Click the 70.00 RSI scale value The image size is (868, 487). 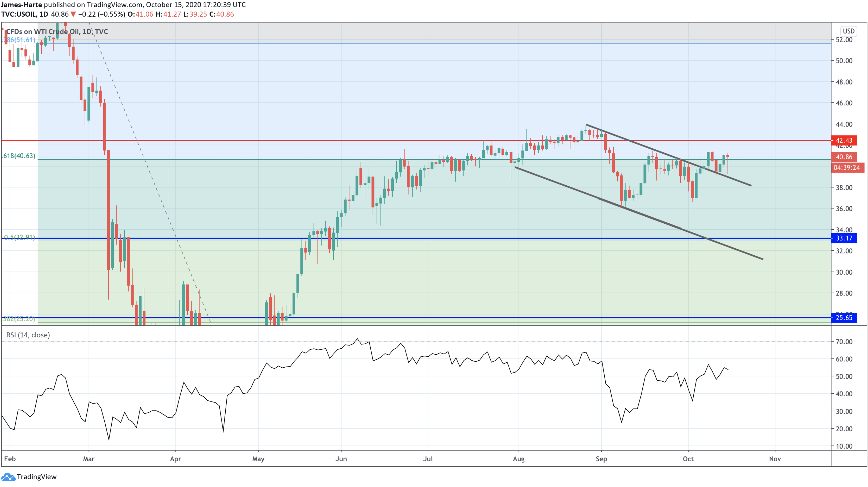pos(844,342)
